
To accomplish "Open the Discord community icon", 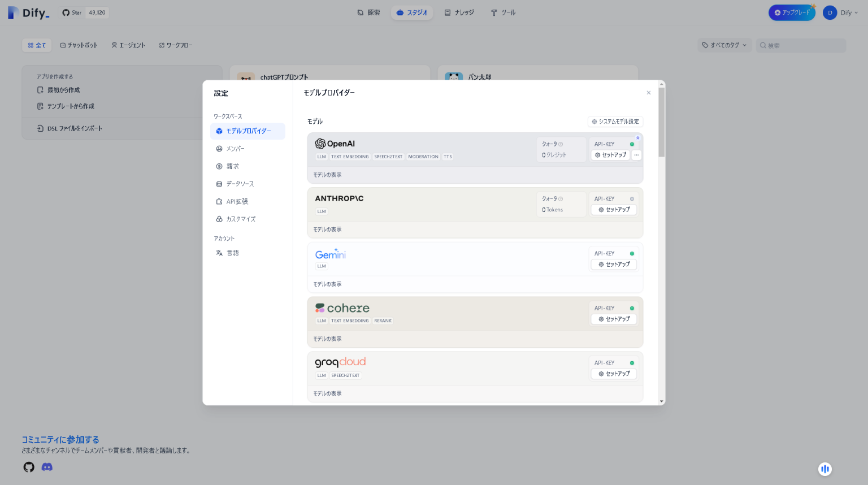I will point(47,467).
